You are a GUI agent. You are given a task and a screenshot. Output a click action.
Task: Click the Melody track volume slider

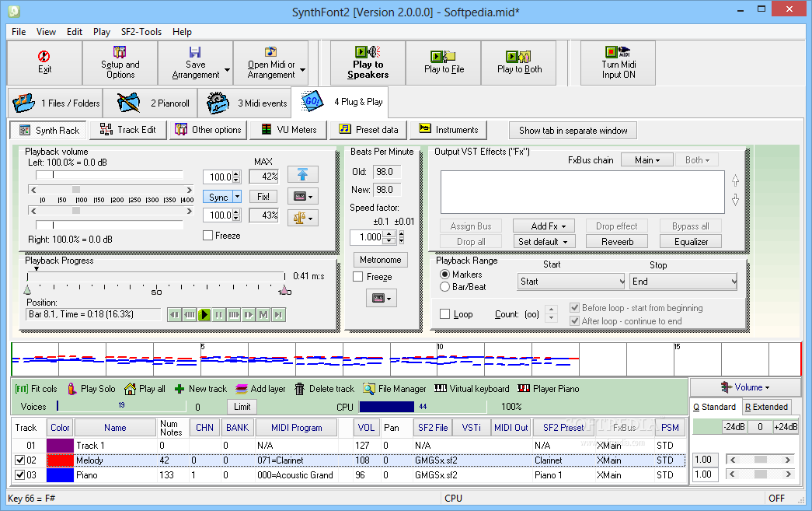click(x=760, y=460)
